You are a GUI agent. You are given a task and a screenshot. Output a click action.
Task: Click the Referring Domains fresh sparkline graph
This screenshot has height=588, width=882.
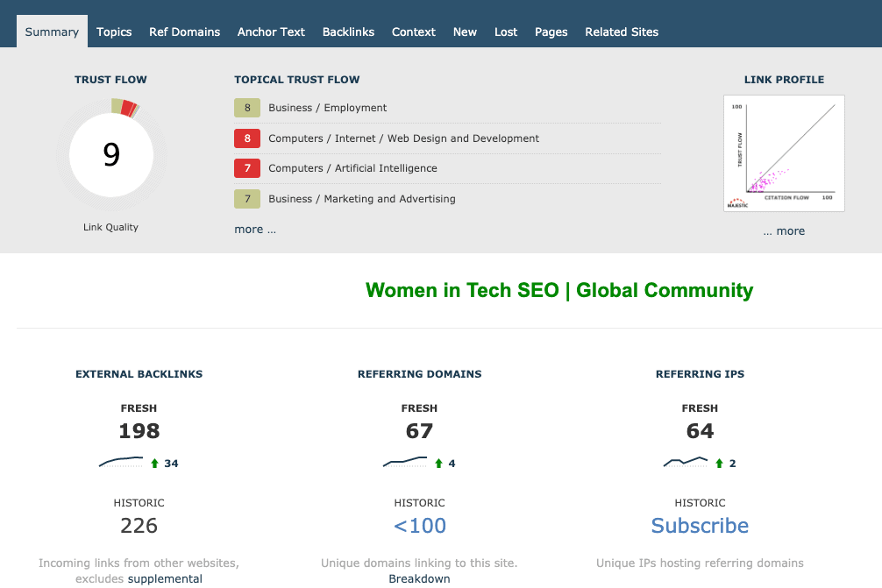405,462
